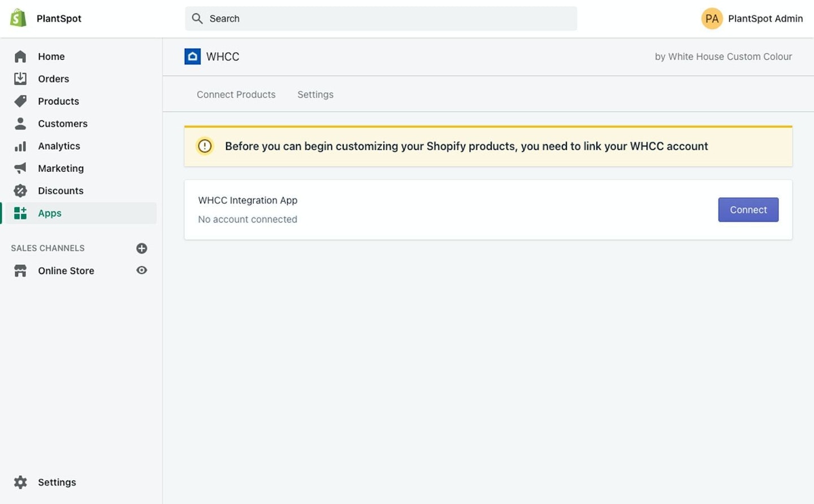Viewport: 814px width, 504px height.
Task: Click the Customers person icon
Action: click(20, 123)
